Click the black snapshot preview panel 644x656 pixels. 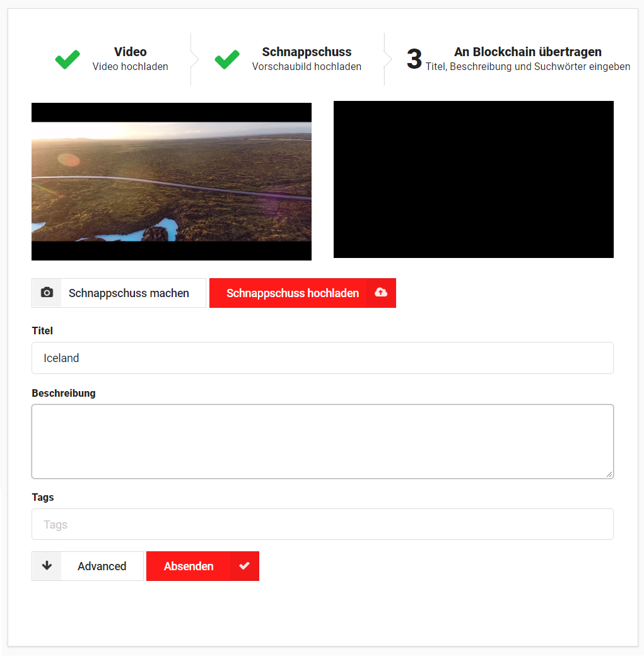coord(474,180)
